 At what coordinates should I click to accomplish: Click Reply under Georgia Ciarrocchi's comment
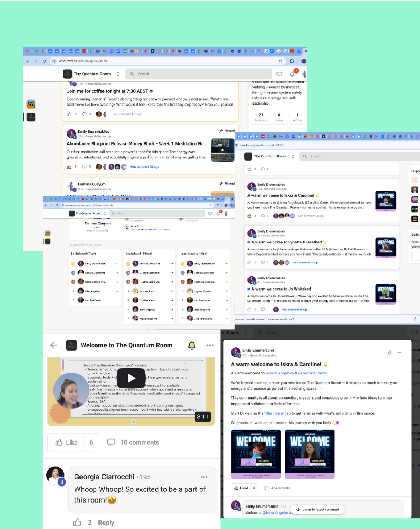106,522
